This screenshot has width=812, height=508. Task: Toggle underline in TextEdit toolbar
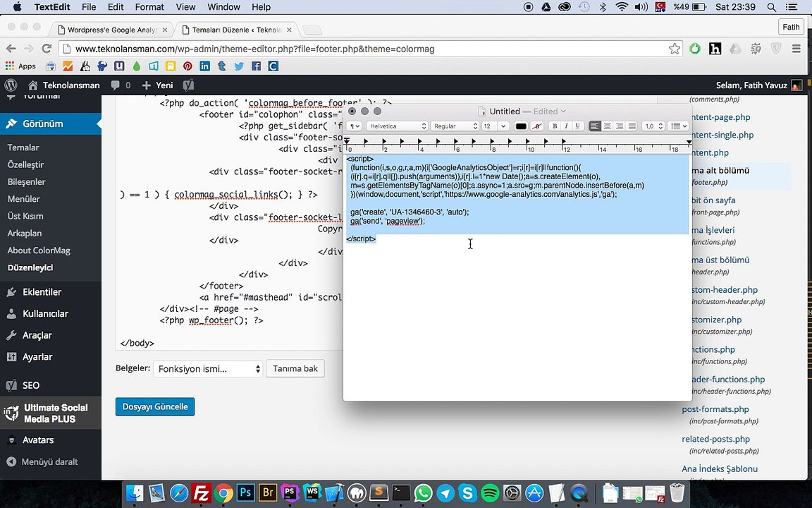pyautogui.click(x=577, y=126)
